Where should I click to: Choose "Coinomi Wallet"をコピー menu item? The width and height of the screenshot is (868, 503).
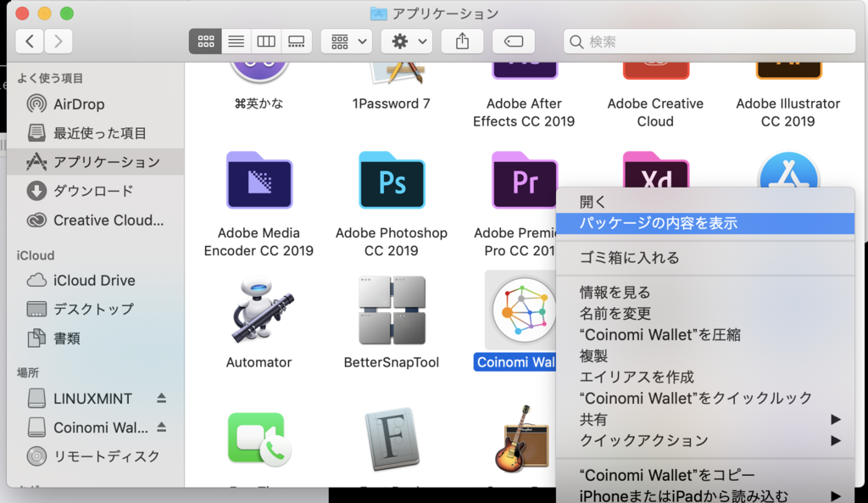[705, 475]
